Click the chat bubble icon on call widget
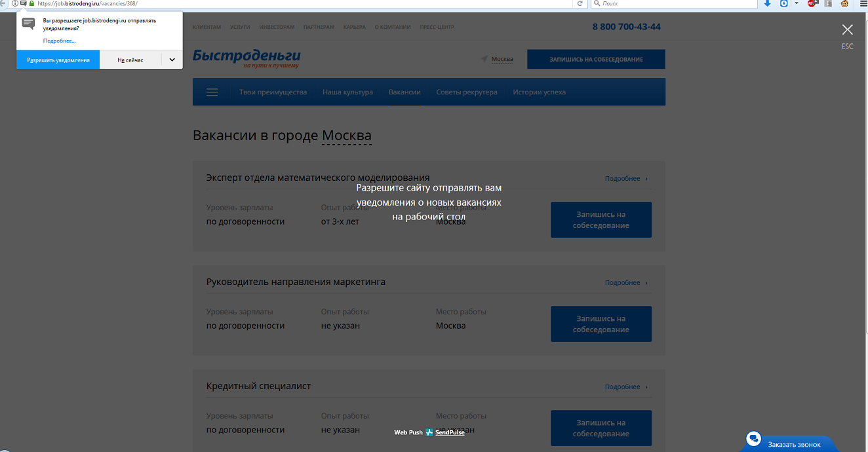 754,439
